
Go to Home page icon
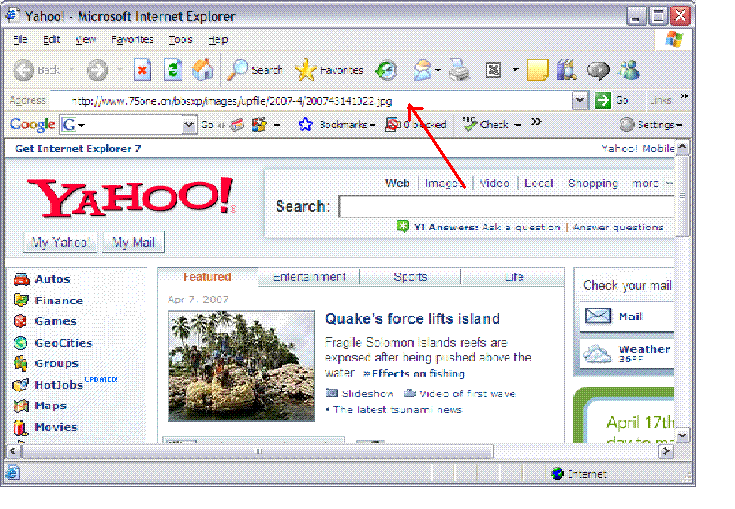pos(202,70)
